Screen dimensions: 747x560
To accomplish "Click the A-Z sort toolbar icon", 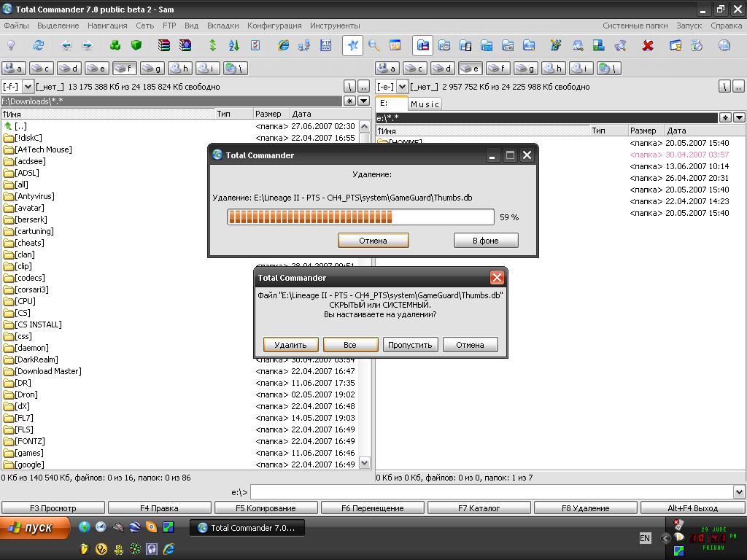I will point(234,45).
